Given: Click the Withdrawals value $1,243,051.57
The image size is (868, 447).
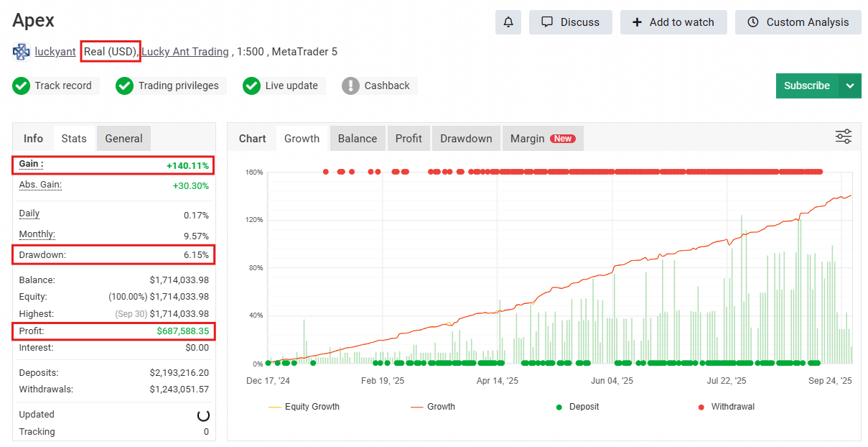Looking at the screenshot, I should click(x=179, y=390).
